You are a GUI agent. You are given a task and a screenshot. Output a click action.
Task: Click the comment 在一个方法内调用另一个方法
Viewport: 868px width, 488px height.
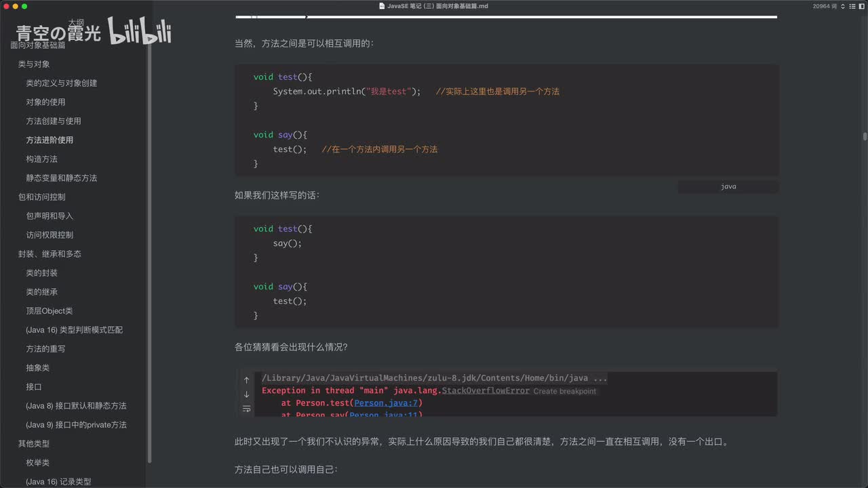380,149
